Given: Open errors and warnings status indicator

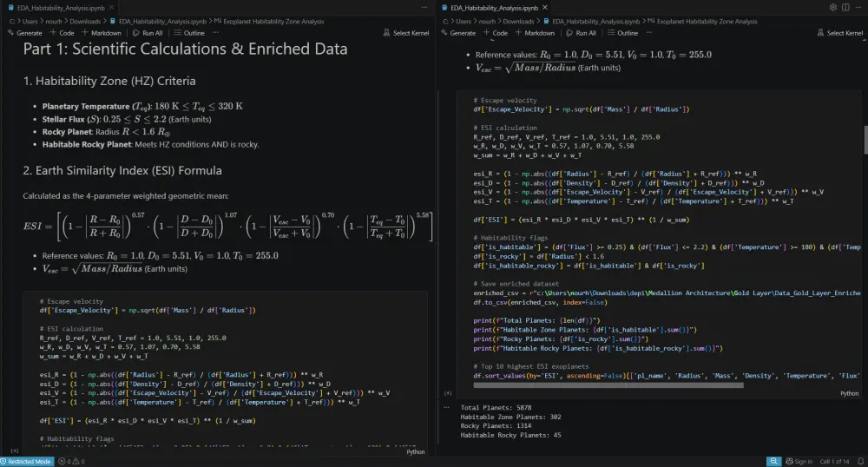Looking at the screenshot, I should tap(71, 462).
